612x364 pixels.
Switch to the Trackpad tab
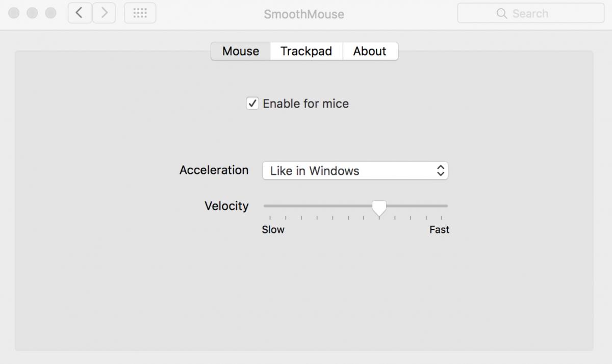click(x=306, y=51)
